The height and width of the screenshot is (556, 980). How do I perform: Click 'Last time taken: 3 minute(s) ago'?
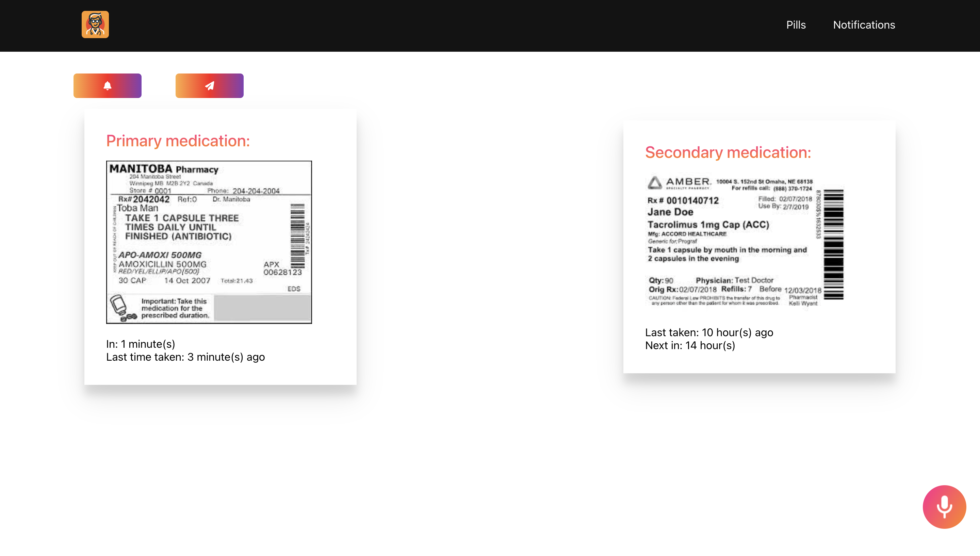point(185,357)
